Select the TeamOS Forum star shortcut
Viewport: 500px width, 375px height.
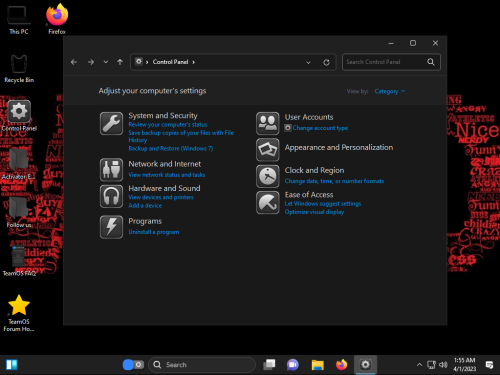[19, 313]
